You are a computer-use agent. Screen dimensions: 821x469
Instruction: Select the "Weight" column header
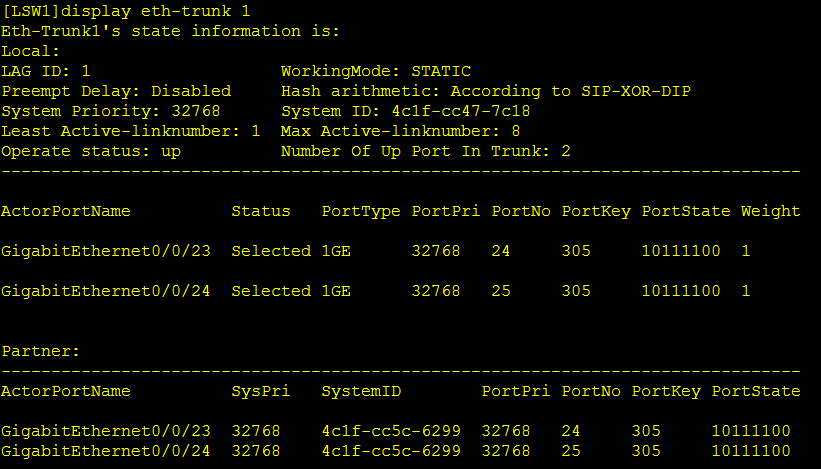pyautogui.click(x=770, y=211)
